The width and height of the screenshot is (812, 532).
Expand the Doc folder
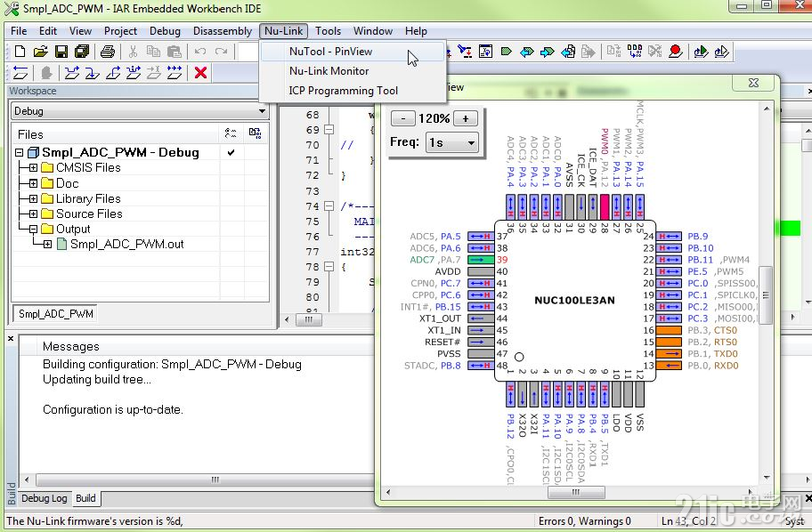(33, 183)
